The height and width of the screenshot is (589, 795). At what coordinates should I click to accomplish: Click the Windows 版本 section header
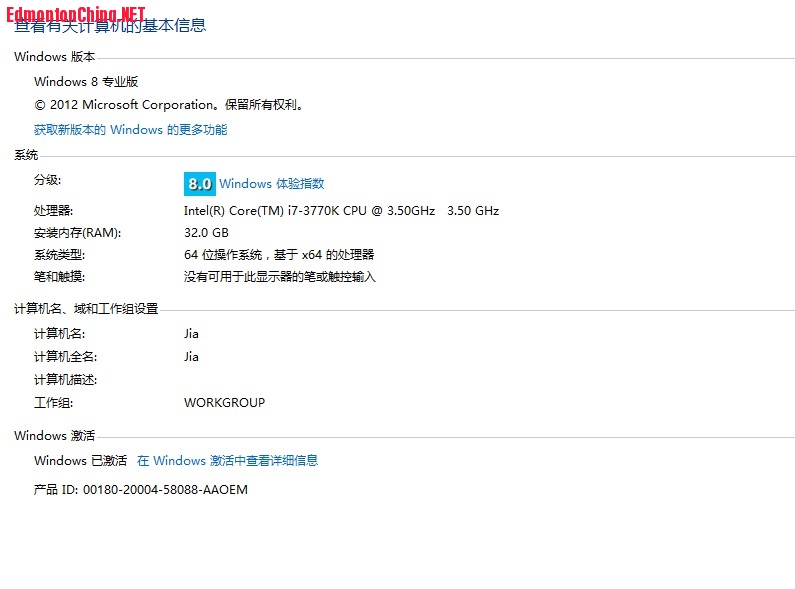[x=54, y=58]
